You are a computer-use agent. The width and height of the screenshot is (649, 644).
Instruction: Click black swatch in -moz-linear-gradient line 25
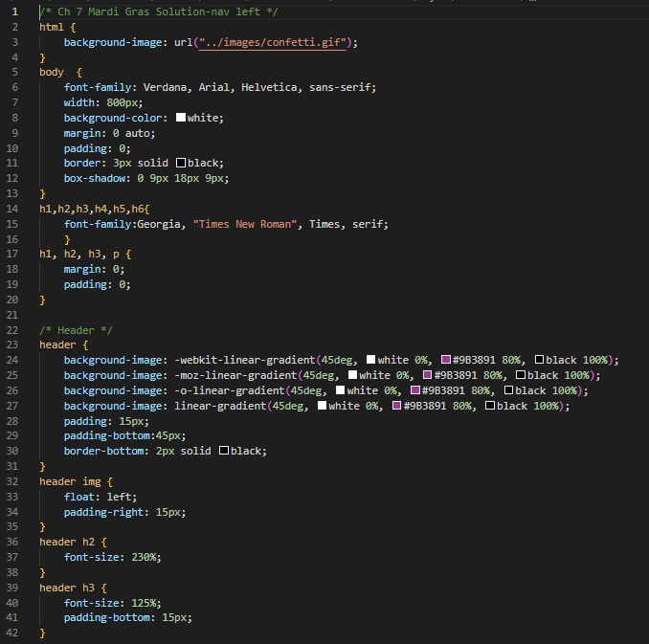pos(521,374)
